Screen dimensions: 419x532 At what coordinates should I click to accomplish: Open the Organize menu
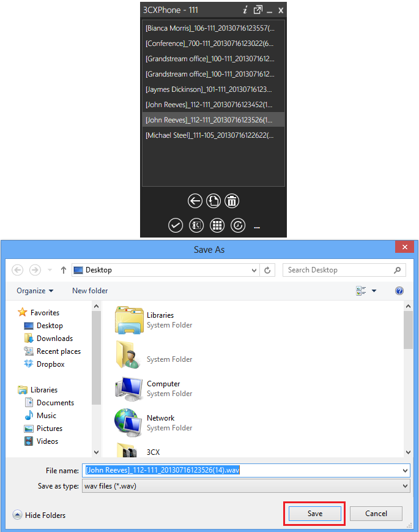click(35, 291)
